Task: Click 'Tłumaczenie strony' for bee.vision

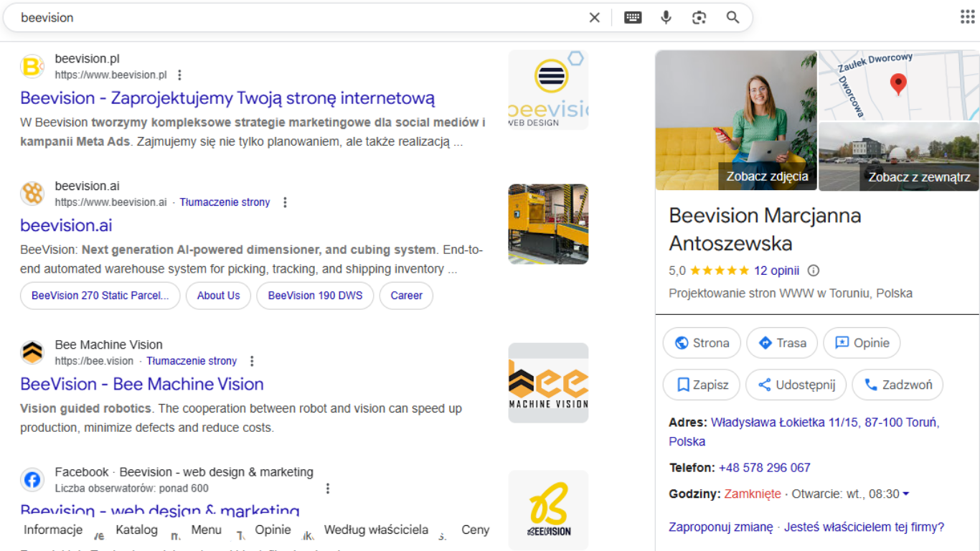Action: [192, 361]
